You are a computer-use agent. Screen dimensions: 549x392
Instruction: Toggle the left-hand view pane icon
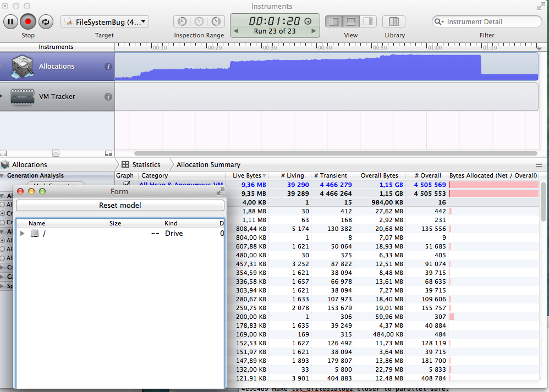tap(333, 22)
